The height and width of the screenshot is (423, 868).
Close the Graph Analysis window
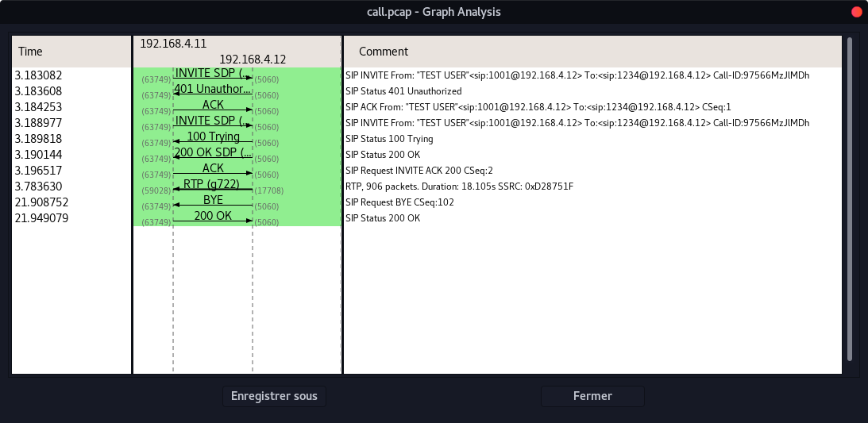pos(856,12)
